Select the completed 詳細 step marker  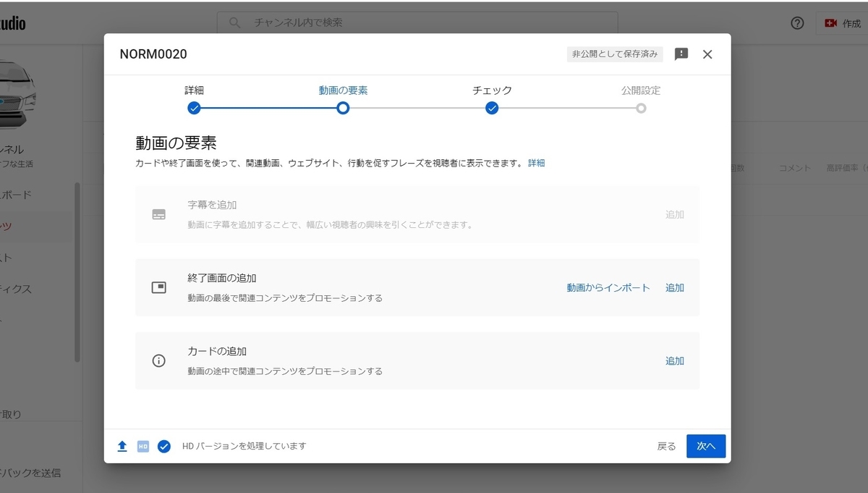click(x=194, y=108)
